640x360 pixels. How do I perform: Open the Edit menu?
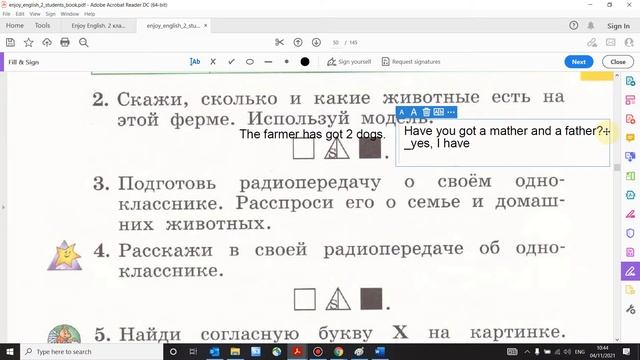20,14
